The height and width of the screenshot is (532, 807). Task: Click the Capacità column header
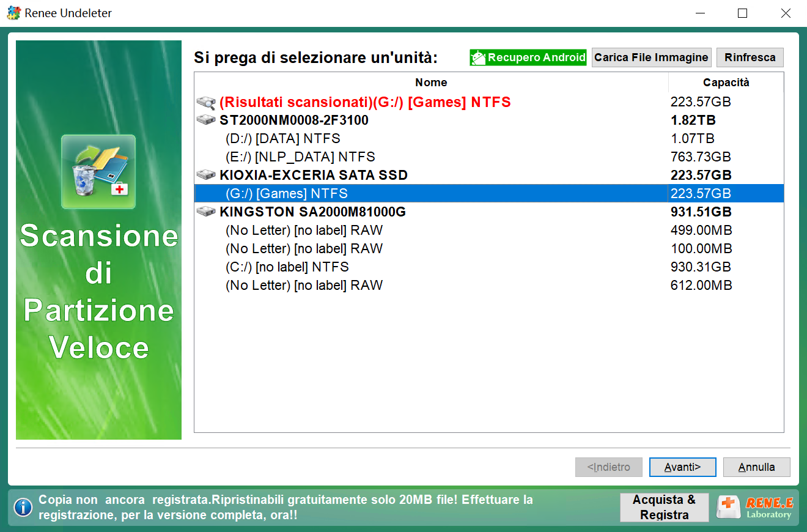pyautogui.click(x=726, y=83)
